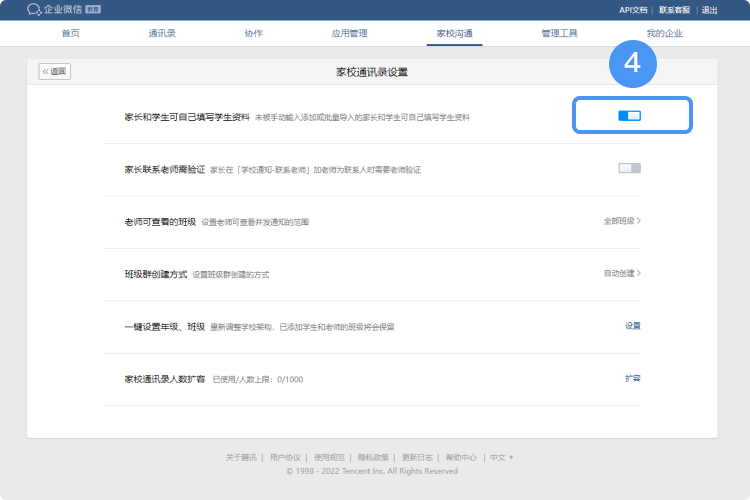Screen dimensions: 750x500
Task: Expand 全部班级 option for teacher classes
Action: (x=622, y=221)
